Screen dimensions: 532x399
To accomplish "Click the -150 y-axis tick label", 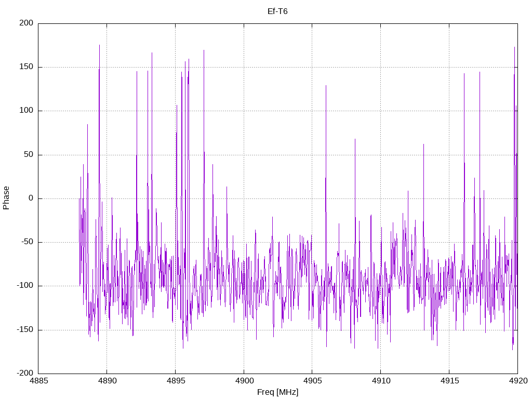I will pyautogui.click(x=25, y=329).
